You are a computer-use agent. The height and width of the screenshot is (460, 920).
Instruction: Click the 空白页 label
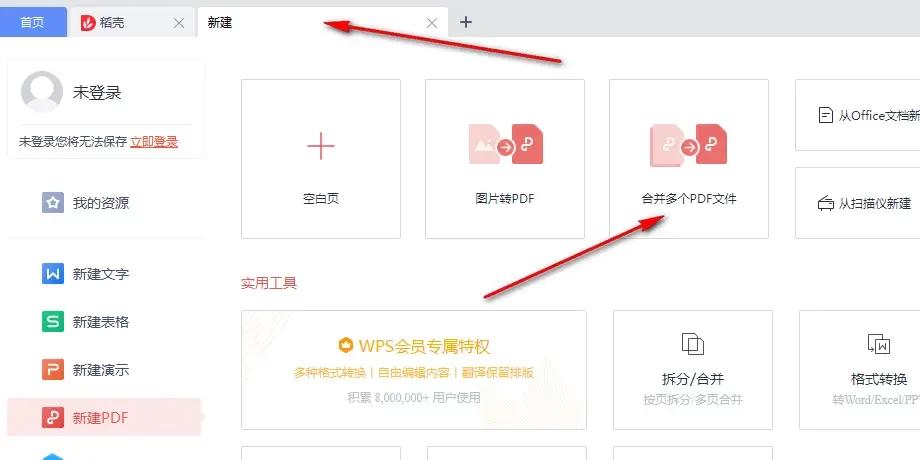coord(321,199)
